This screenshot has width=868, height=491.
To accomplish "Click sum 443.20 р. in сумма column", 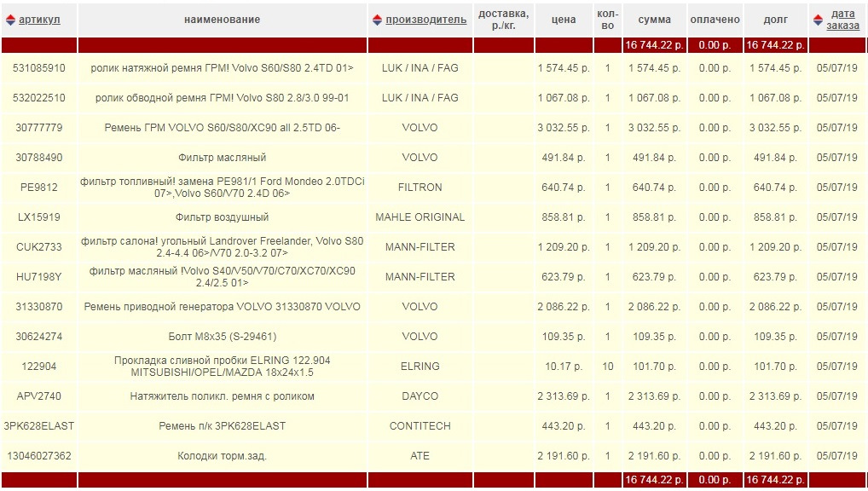I will point(654,427).
